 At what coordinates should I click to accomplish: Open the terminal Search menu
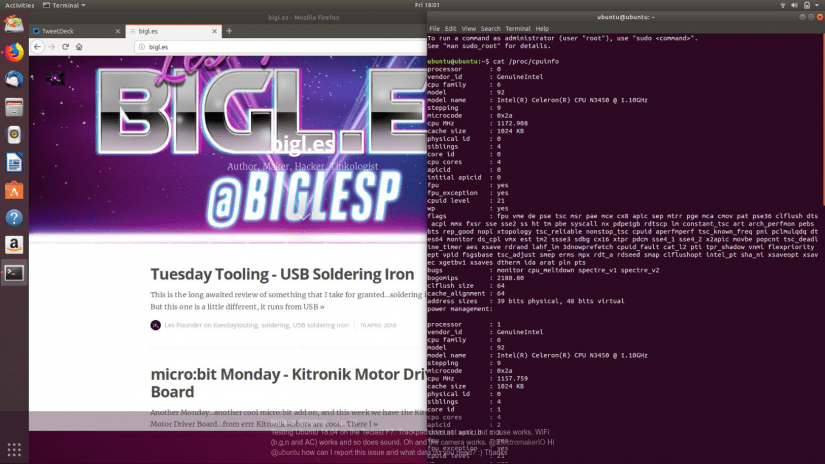(490, 28)
